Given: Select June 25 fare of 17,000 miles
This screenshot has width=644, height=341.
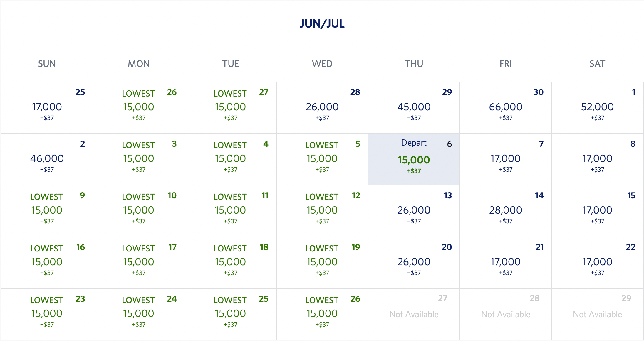Looking at the screenshot, I should (x=47, y=107).
